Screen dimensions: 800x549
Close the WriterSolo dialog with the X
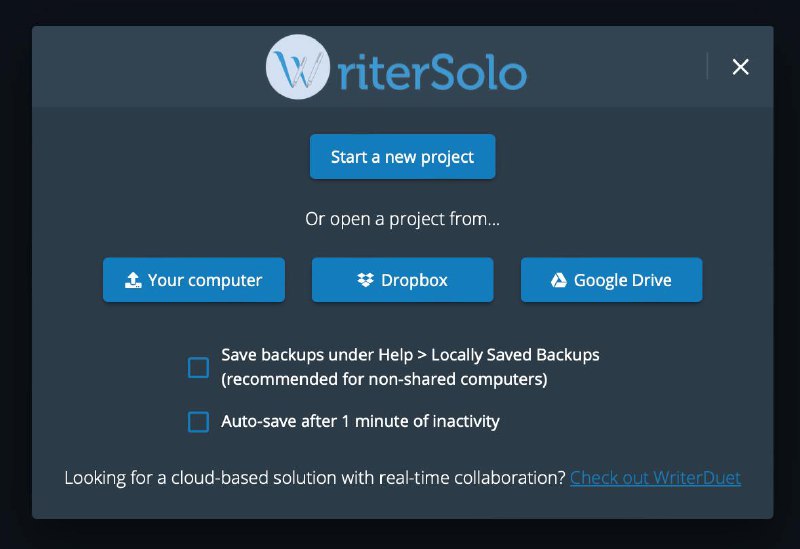pos(740,67)
